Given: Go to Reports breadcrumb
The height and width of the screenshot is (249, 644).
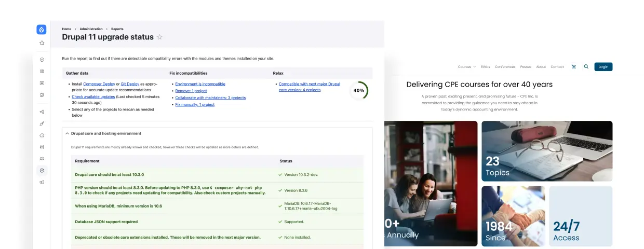Looking at the screenshot, I should click(117, 29).
